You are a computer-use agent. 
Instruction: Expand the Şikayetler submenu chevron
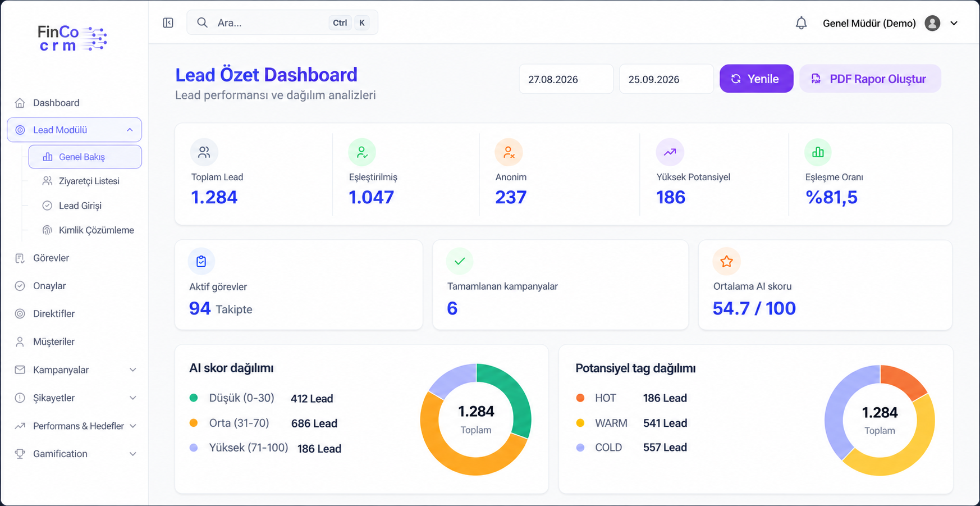click(x=133, y=398)
